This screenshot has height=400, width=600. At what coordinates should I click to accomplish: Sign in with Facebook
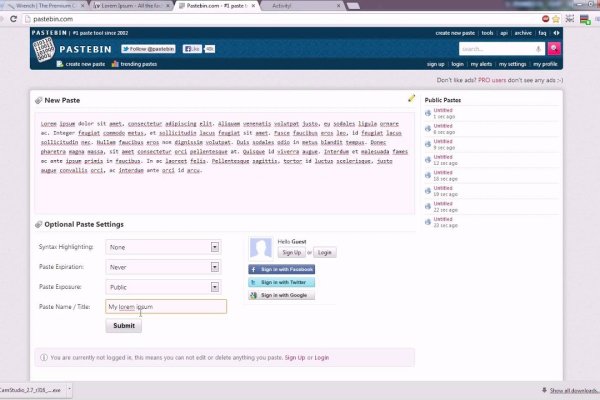[282, 269]
